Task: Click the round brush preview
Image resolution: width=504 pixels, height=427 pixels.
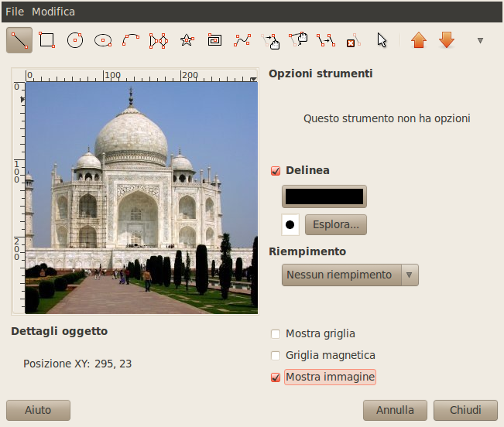Action: tap(290, 225)
